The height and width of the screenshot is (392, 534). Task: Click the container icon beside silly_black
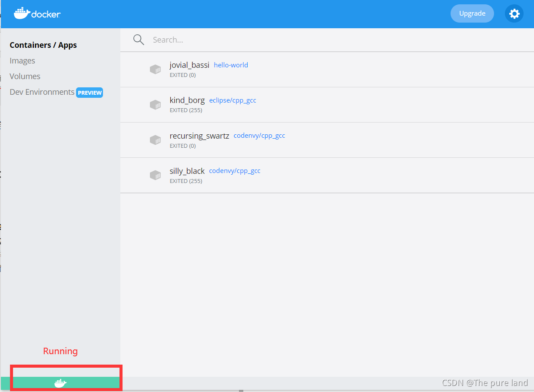155,175
